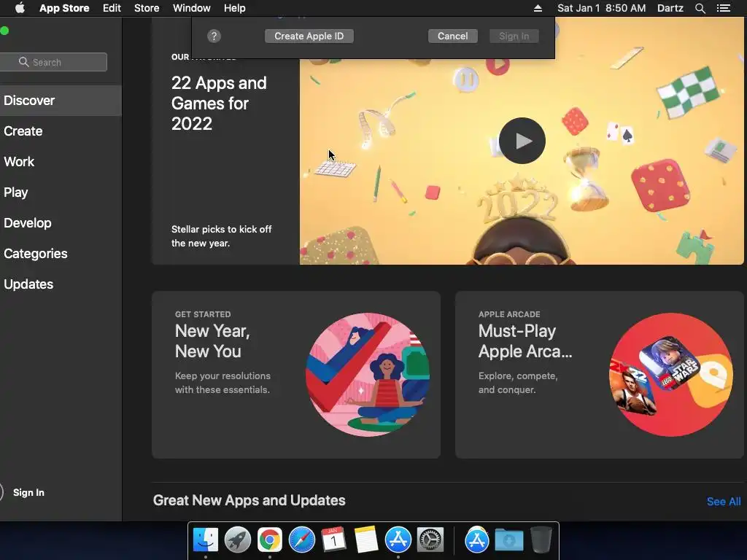
Task: Open the Edit menu
Action: (112, 8)
